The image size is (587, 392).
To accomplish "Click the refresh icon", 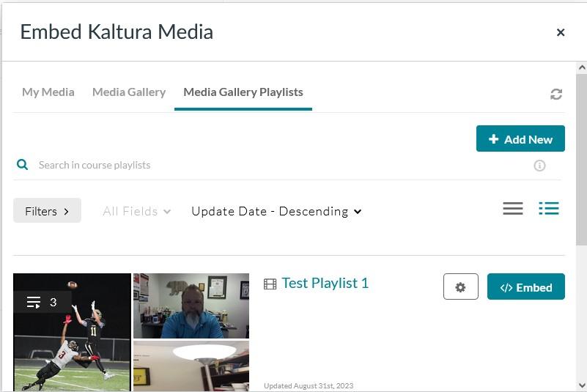I will [556, 94].
